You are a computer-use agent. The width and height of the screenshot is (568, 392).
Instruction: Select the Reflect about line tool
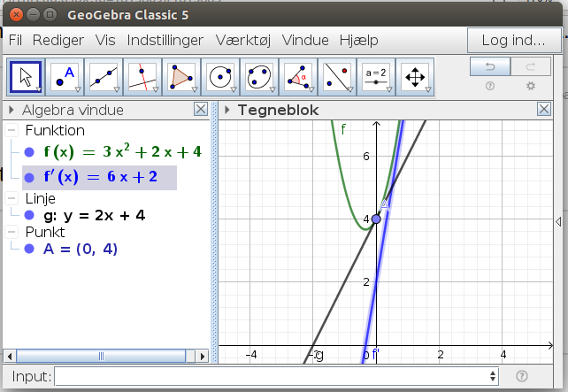point(337,77)
